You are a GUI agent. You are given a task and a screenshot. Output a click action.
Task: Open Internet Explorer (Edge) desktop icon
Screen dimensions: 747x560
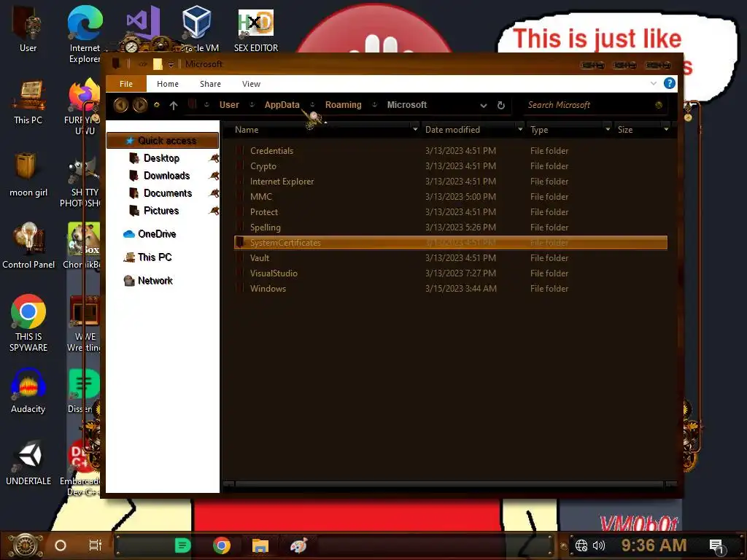point(85,34)
